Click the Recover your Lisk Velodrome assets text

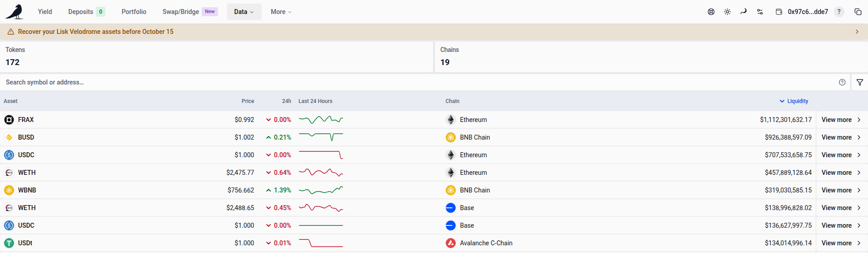(x=96, y=32)
